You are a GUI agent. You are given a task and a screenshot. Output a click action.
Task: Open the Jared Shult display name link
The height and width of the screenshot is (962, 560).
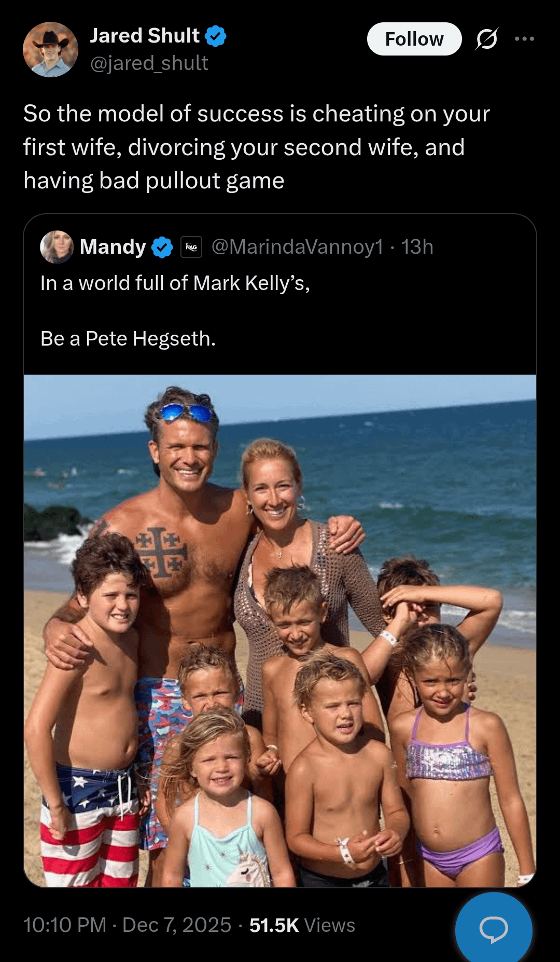145,36
